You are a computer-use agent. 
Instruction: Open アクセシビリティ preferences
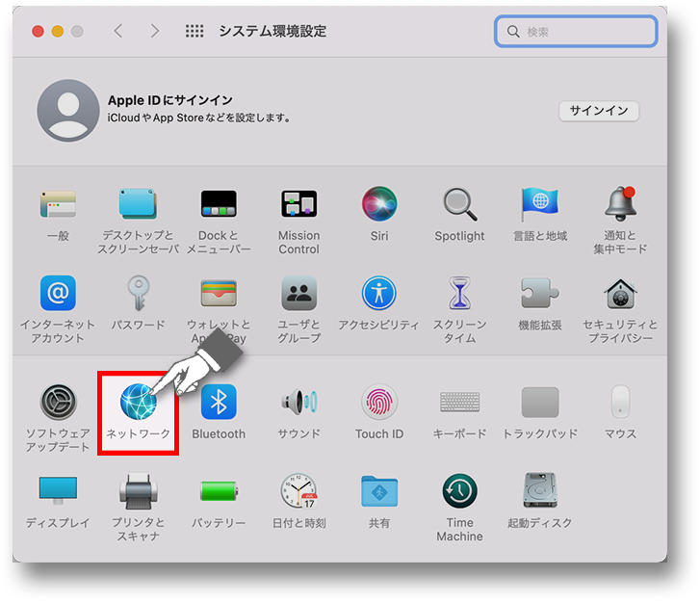pos(379,293)
